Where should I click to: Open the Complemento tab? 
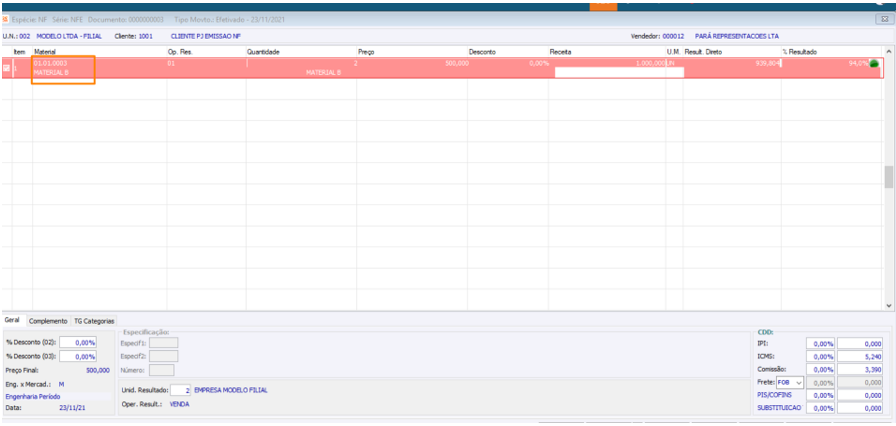tap(48, 321)
